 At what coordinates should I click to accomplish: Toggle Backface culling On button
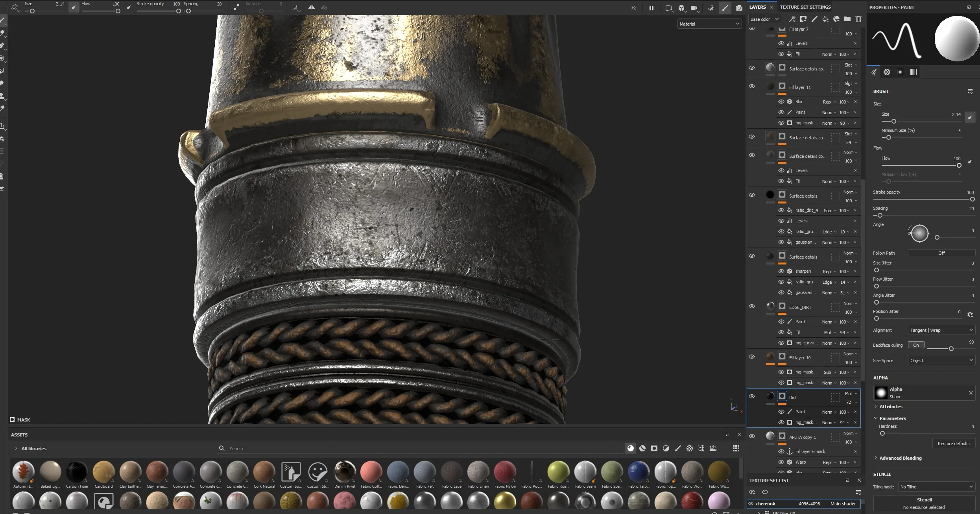(x=916, y=345)
